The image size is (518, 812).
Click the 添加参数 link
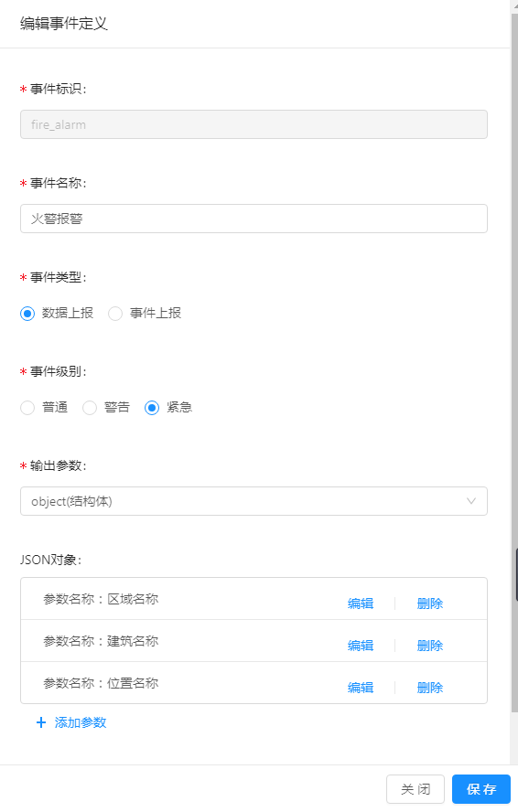[x=71, y=722]
